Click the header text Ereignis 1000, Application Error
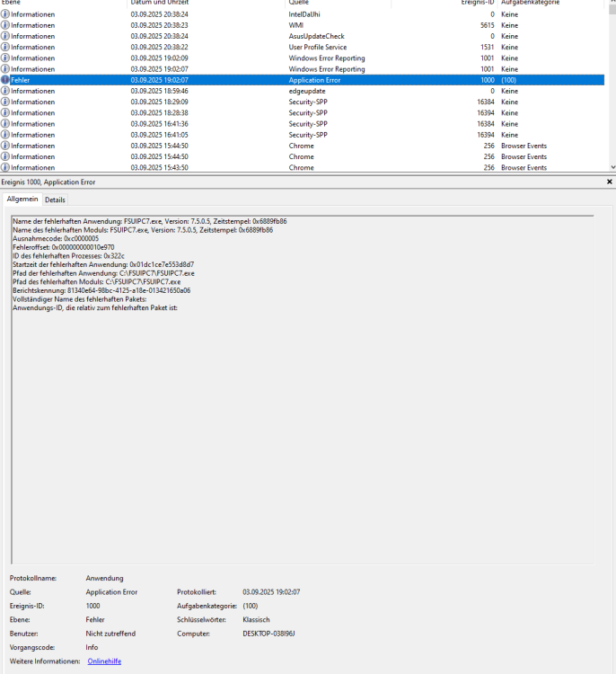The width and height of the screenshot is (616, 674). click(x=48, y=182)
